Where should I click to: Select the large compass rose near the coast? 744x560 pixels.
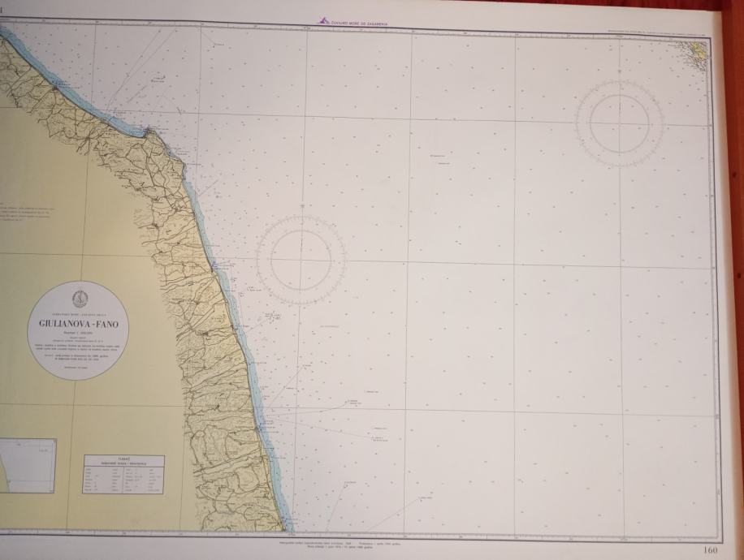click(x=301, y=260)
